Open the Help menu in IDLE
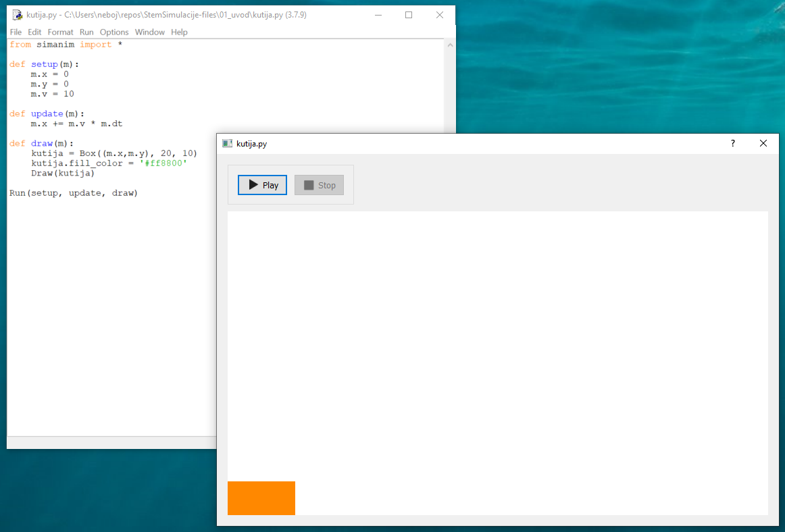This screenshot has height=532, width=785. click(x=179, y=32)
